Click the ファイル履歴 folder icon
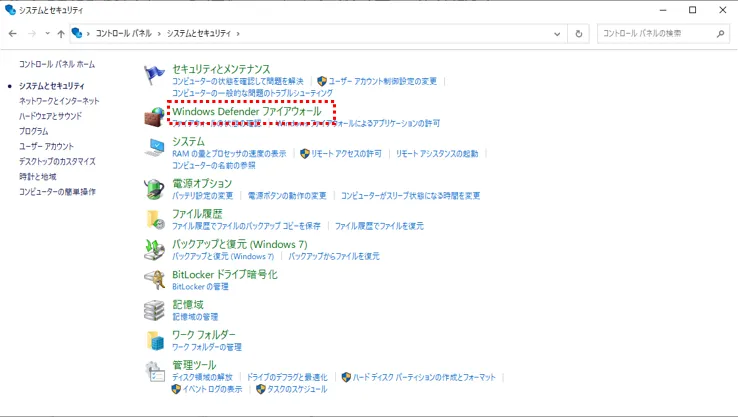The image size is (738, 417). coord(154,219)
